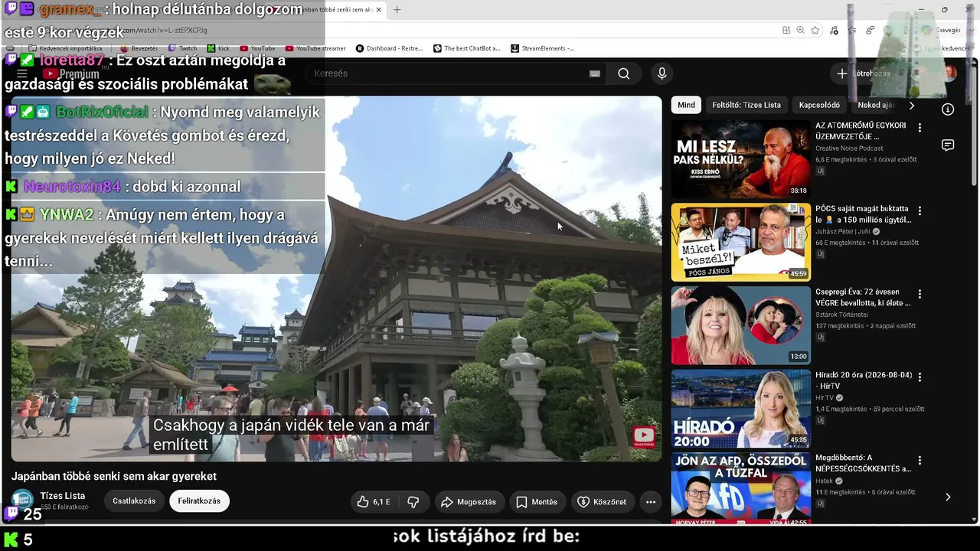Open the 'The best ChatBot a...' bookmark
Image resolution: width=980 pixels, height=551 pixels.
(466, 48)
